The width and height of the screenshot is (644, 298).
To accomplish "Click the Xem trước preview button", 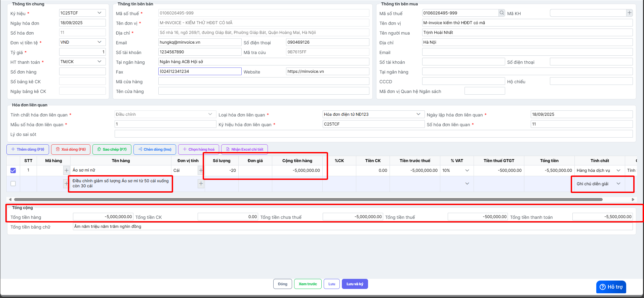I will 308,284.
